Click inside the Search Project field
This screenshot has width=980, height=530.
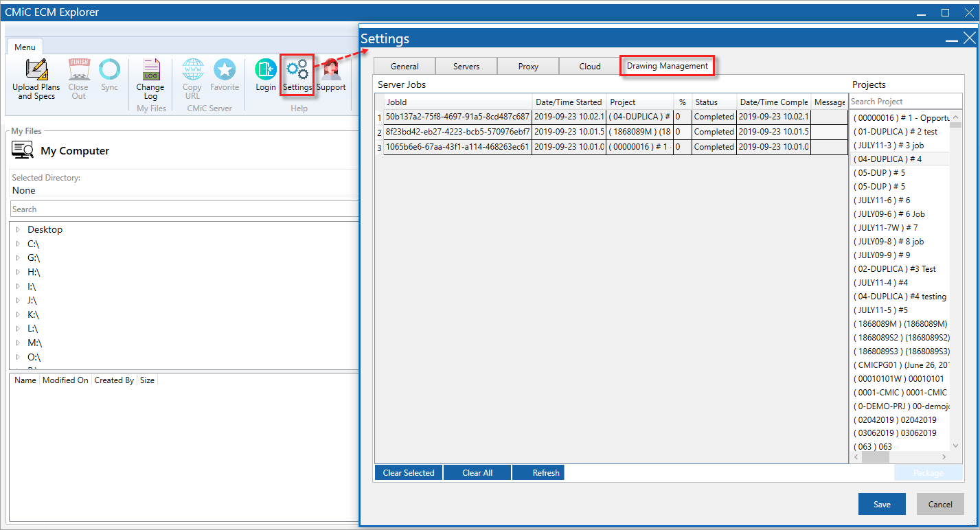pyautogui.click(x=904, y=100)
